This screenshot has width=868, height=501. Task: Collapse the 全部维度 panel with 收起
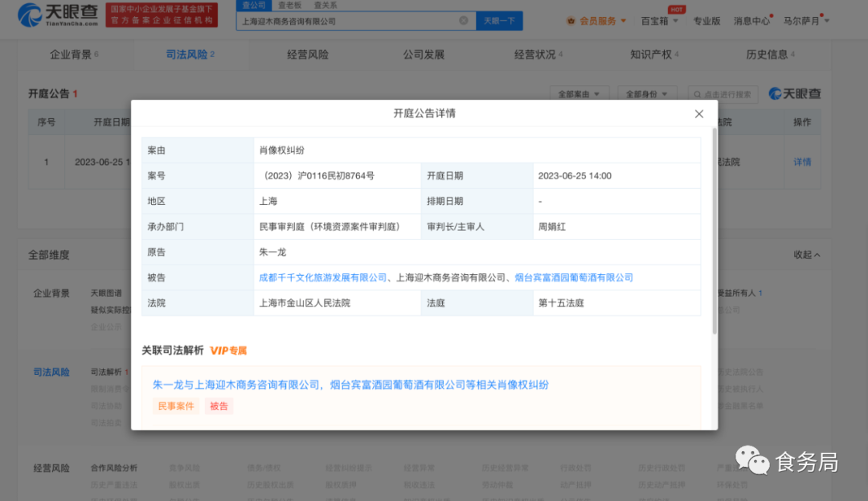click(807, 255)
